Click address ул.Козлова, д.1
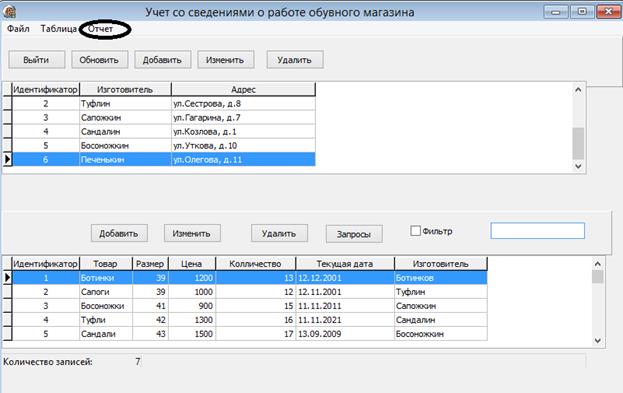This screenshot has width=623, height=393. coord(244,132)
